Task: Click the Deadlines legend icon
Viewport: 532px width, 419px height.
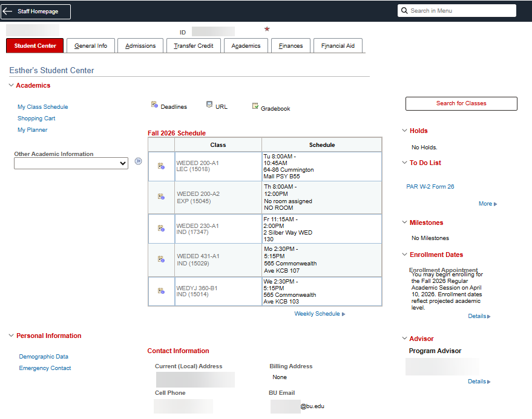Action: coord(154,105)
